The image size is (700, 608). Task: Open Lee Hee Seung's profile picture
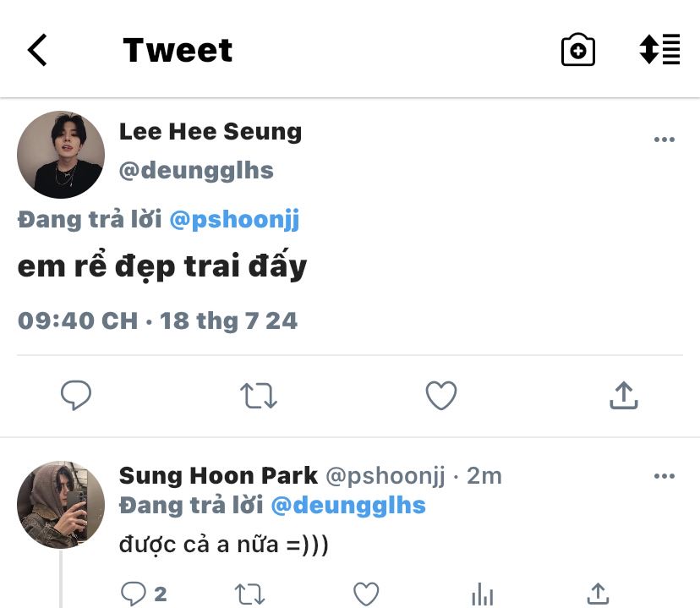[x=61, y=155]
